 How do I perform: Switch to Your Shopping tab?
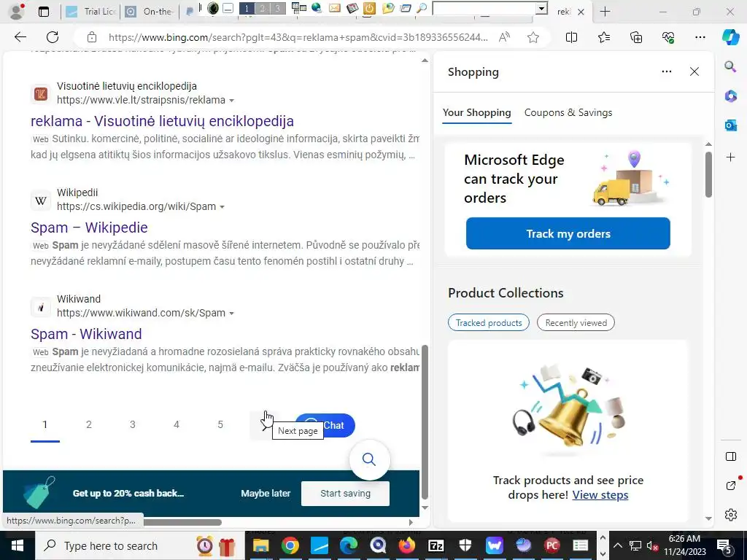pos(477,113)
